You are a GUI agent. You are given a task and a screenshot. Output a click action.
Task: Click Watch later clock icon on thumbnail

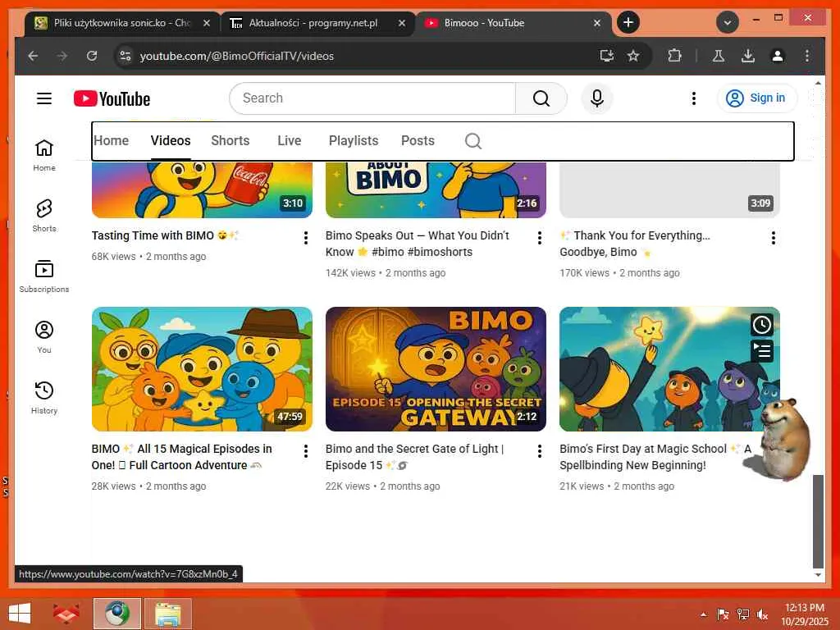[762, 325]
